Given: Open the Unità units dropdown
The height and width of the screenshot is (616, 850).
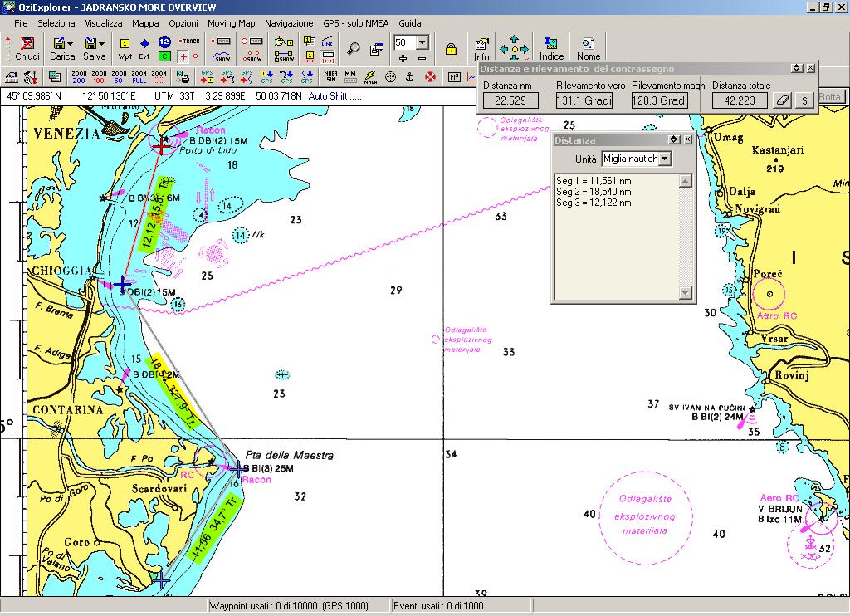Looking at the screenshot, I should pyautogui.click(x=665, y=159).
